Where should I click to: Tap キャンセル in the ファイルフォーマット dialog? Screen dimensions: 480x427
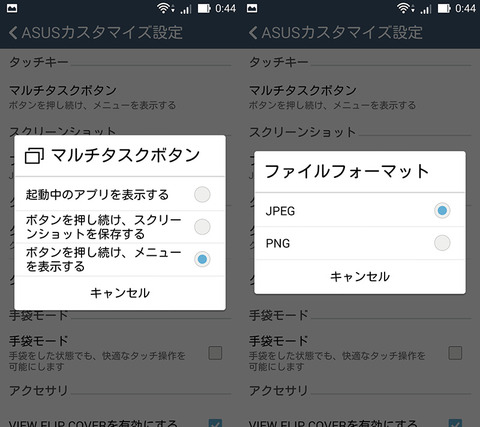point(360,276)
